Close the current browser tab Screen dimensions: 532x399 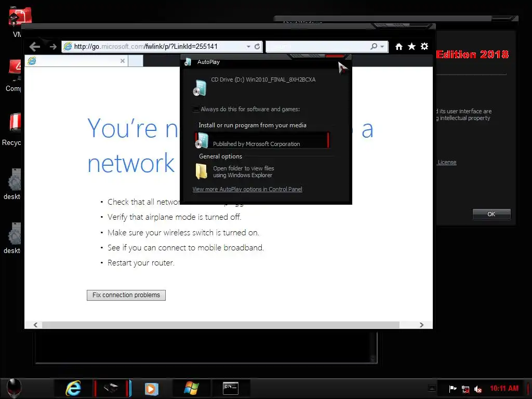tap(123, 61)
